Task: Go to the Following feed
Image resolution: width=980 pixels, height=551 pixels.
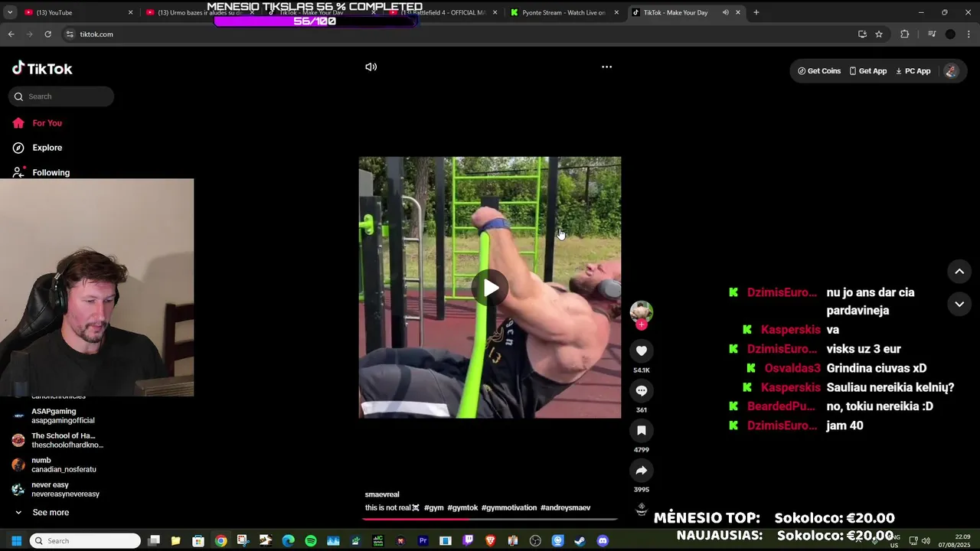Action: (x=41, y=172)
